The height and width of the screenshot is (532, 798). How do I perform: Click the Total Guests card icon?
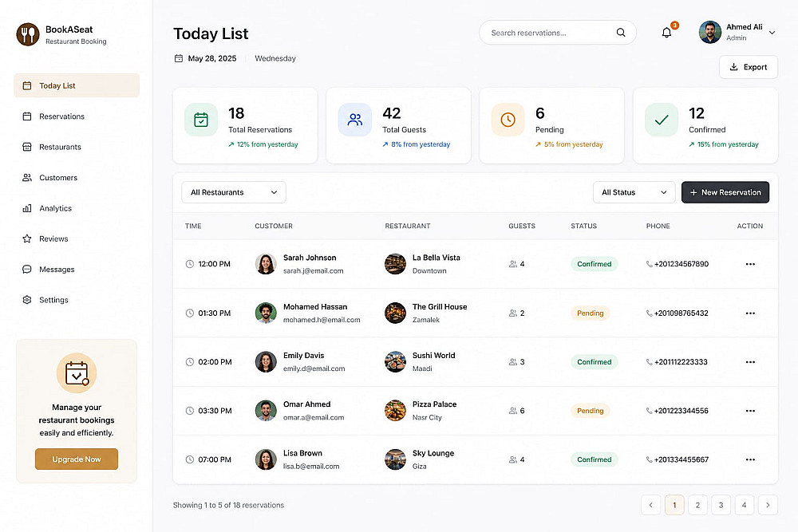pos(354,120)
